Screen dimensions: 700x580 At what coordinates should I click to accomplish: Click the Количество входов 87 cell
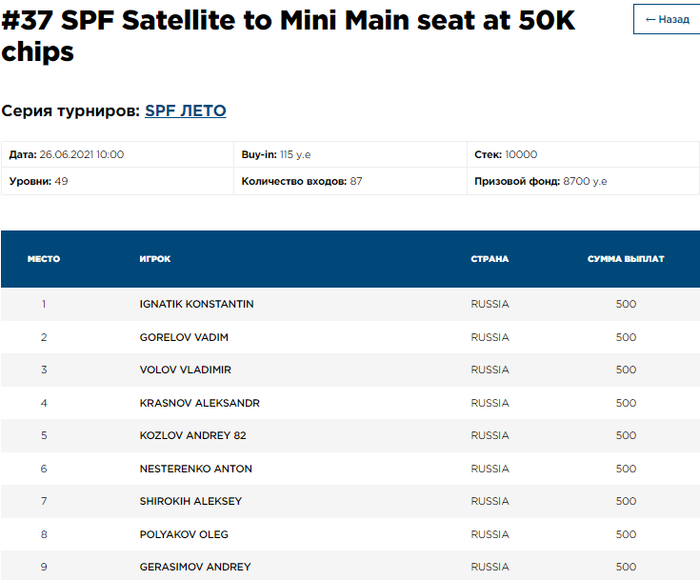pos(301,182)
